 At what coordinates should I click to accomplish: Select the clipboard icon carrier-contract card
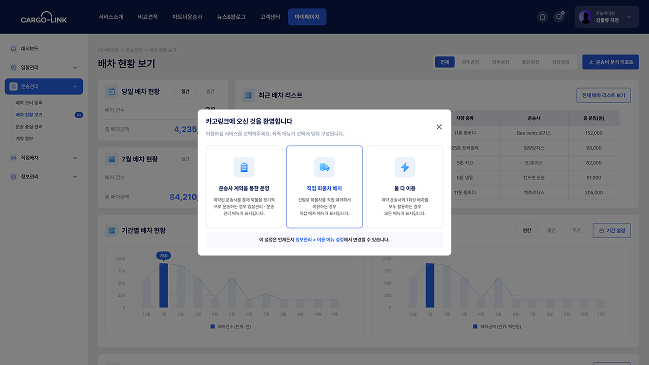tap(244, 187)
